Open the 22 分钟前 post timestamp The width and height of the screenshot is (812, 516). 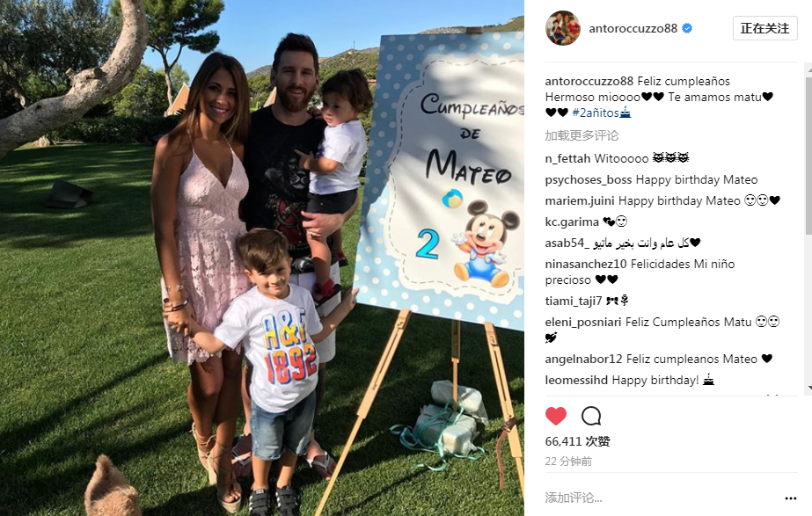(x=568, y=461)
